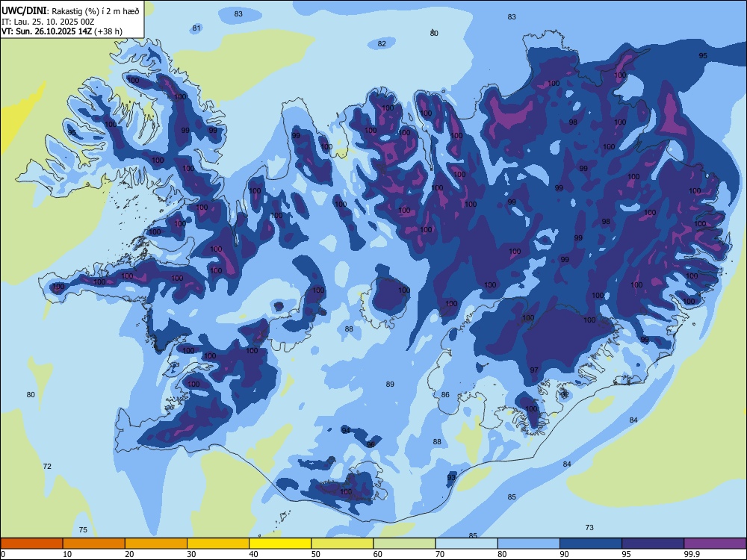Click the dark orange 0–10 legend swatch
This screenshot has height=560, width=747.
(31, 544)
